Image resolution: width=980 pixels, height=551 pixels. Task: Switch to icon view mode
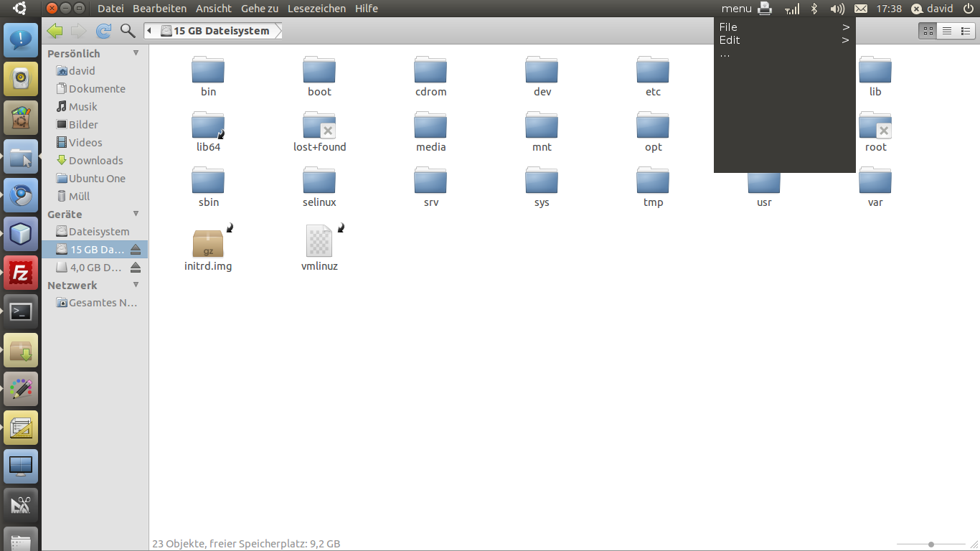tap(928, 31)
